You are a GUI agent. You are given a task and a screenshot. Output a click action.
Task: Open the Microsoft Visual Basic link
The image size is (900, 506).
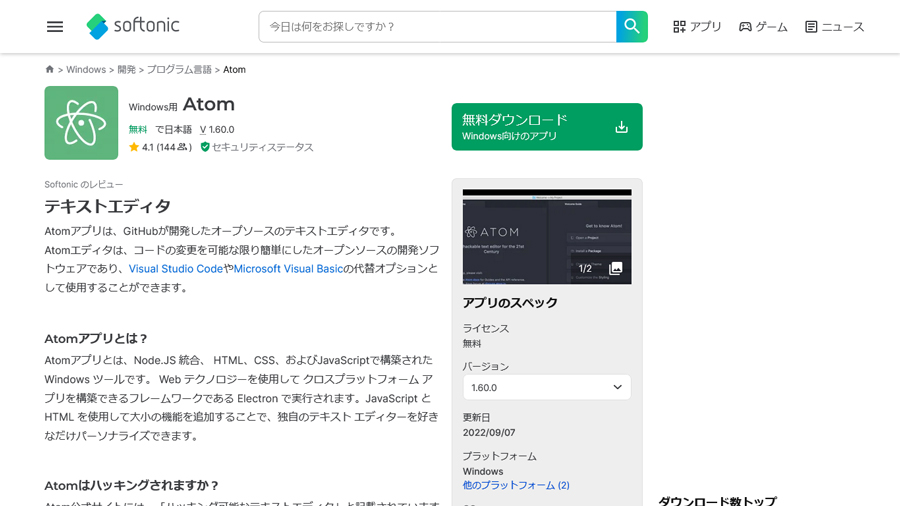click(288, 269)
